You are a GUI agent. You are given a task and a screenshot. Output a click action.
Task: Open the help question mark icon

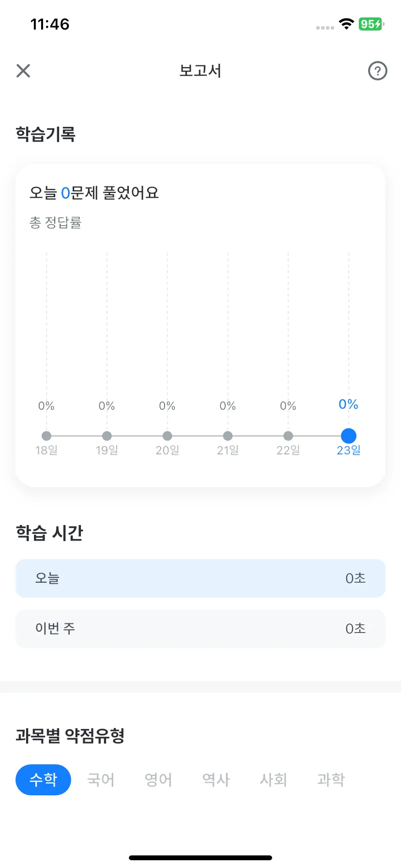click(x=378, y=71)
